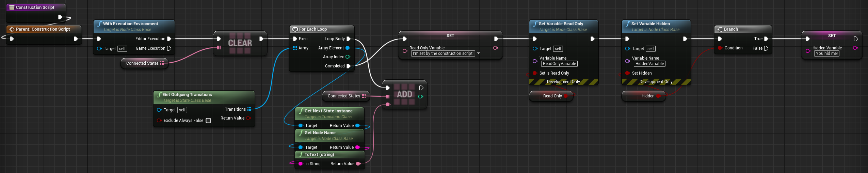This screenshot has height=173, width=868.
Task: Click the For Each Loop Completed pin
Action: click(x=349, y=66)
